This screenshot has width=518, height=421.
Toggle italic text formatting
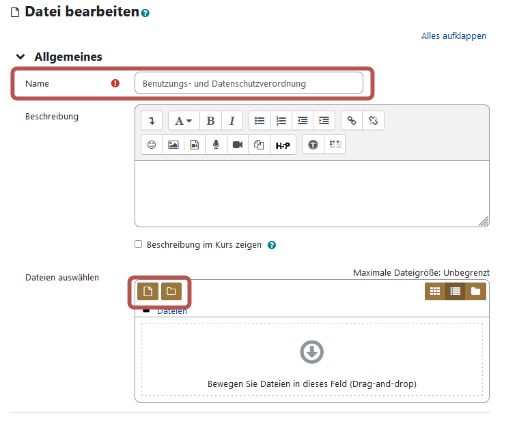(x=232, y=121)
